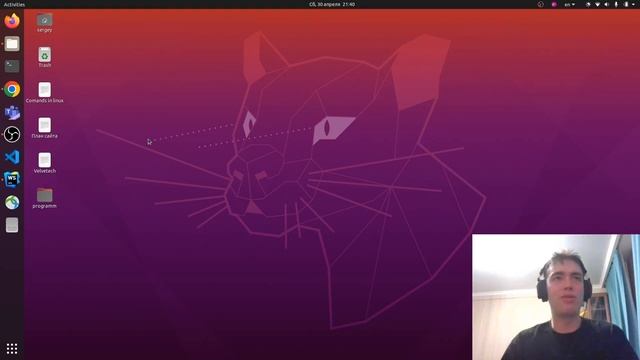Open Wi-Fi network indicator in top bar
The image size is (640, 360).
[598, 4]
